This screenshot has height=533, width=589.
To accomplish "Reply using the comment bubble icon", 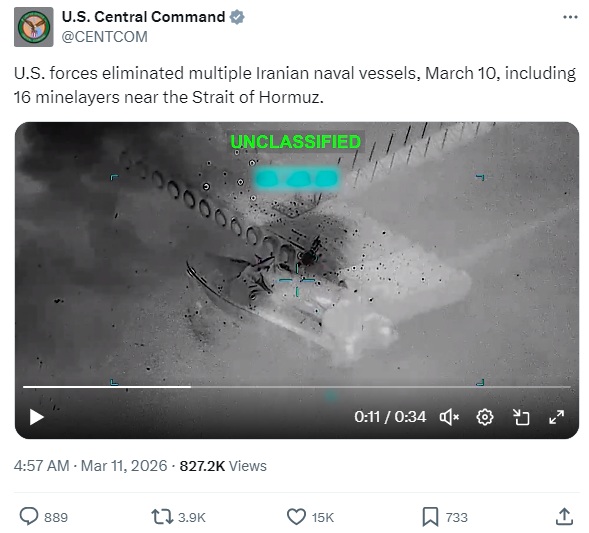I will click(29, 517).
